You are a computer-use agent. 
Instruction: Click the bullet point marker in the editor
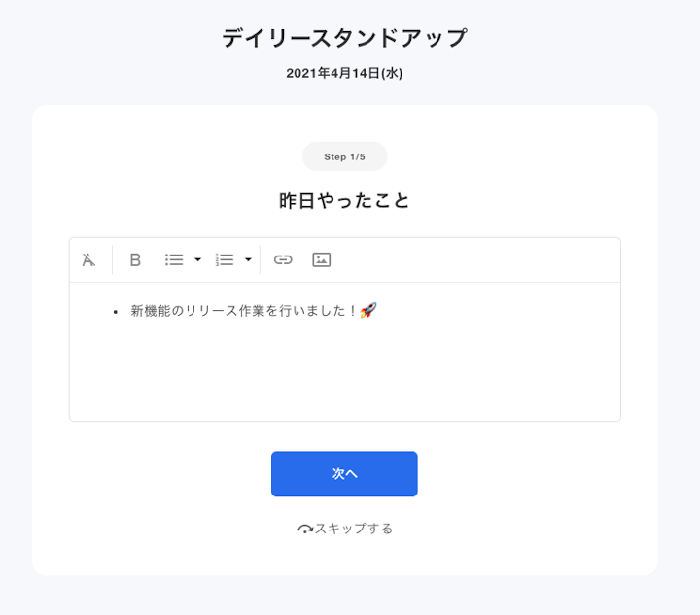click(116, 312)
